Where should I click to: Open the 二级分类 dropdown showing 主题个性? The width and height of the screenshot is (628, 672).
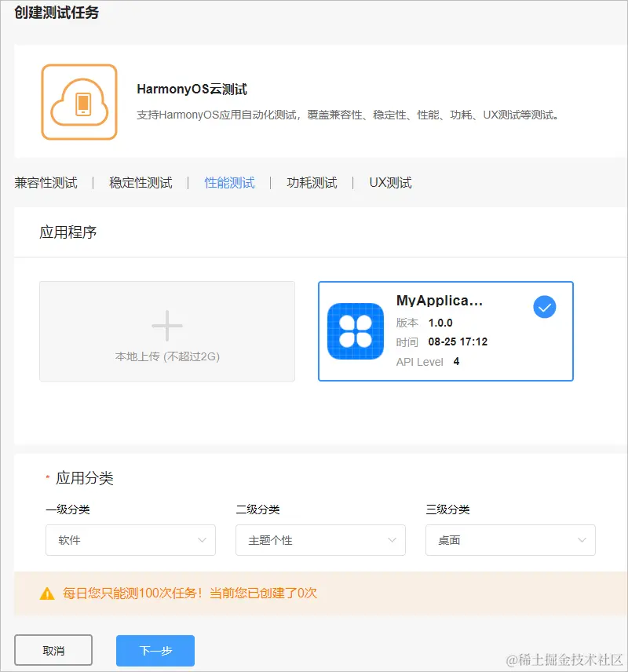point(320,540)
